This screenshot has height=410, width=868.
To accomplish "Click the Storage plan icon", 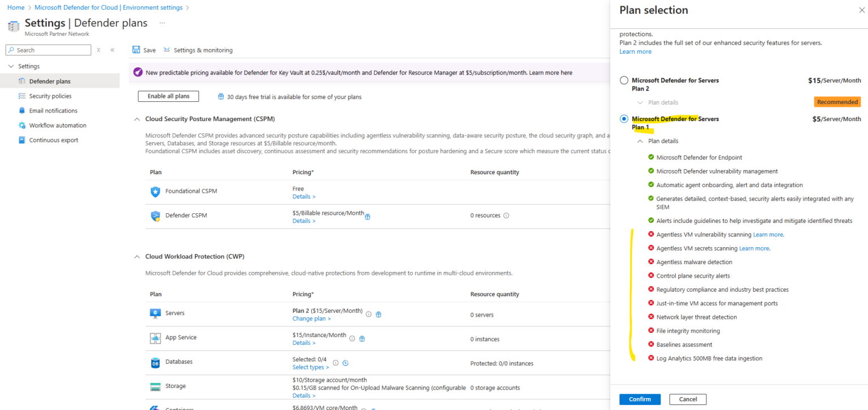I will [155, 386].
